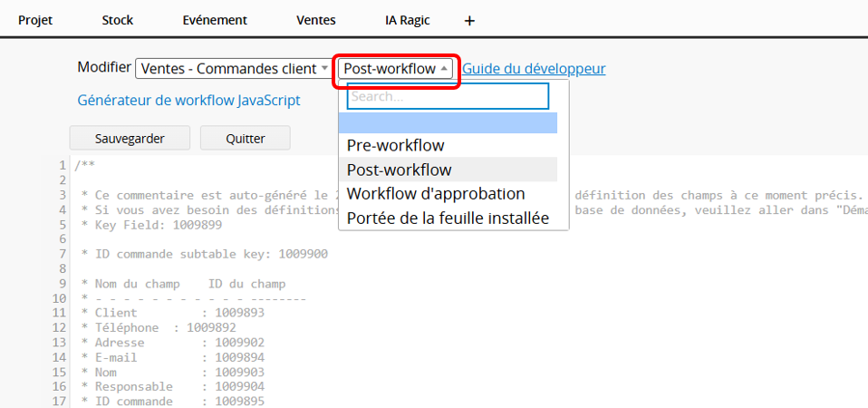Click the Quitter button
This screenshot has width=868, height=408.
point(246,139)
